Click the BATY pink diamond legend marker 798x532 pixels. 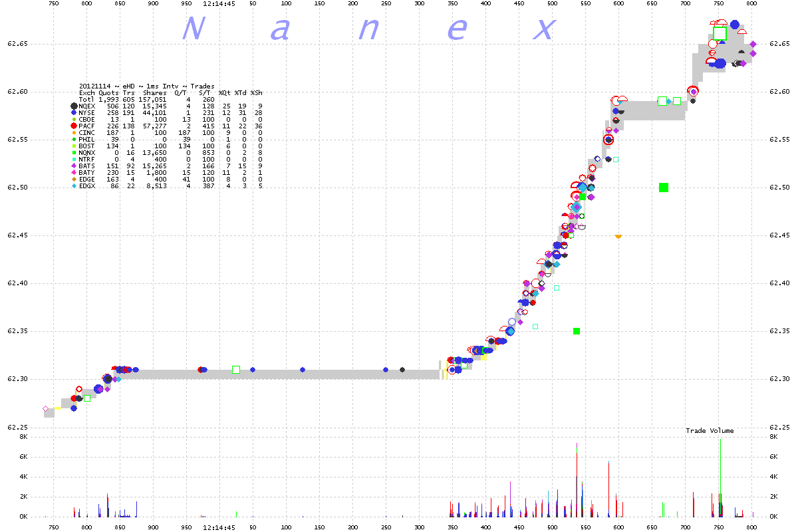(73, 172)
